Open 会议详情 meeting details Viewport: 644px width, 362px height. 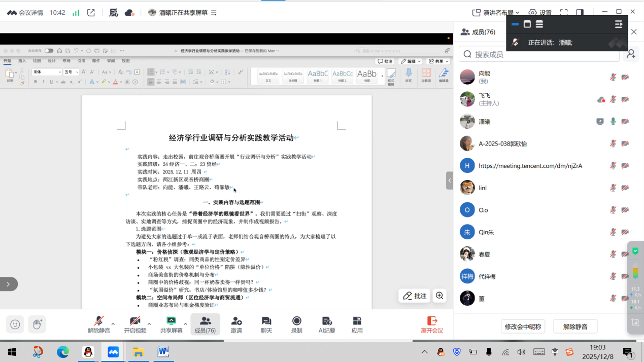click(25, 13)
